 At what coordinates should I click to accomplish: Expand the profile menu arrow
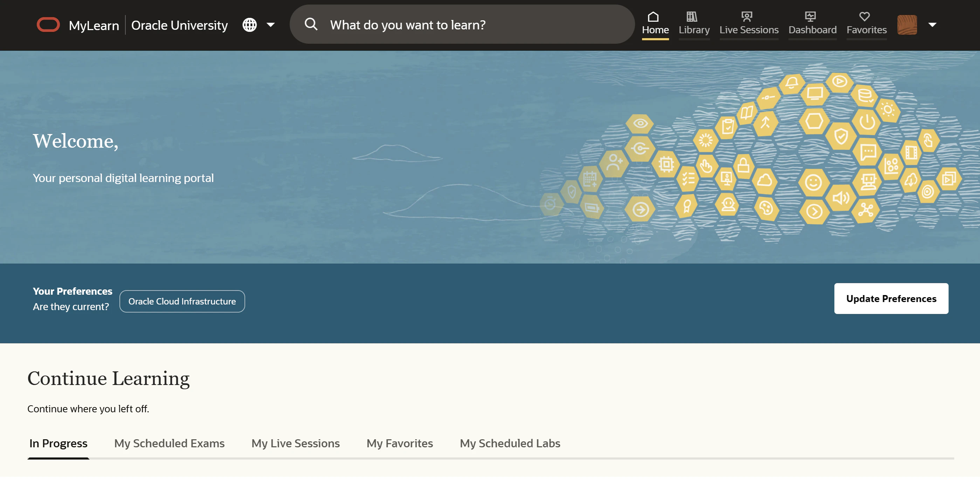(932, 25)
